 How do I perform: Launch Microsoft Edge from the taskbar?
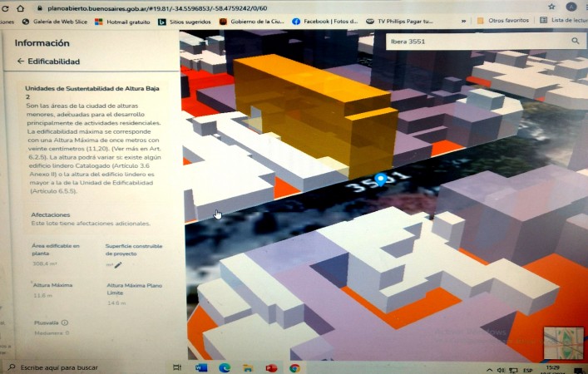(225, 367)
